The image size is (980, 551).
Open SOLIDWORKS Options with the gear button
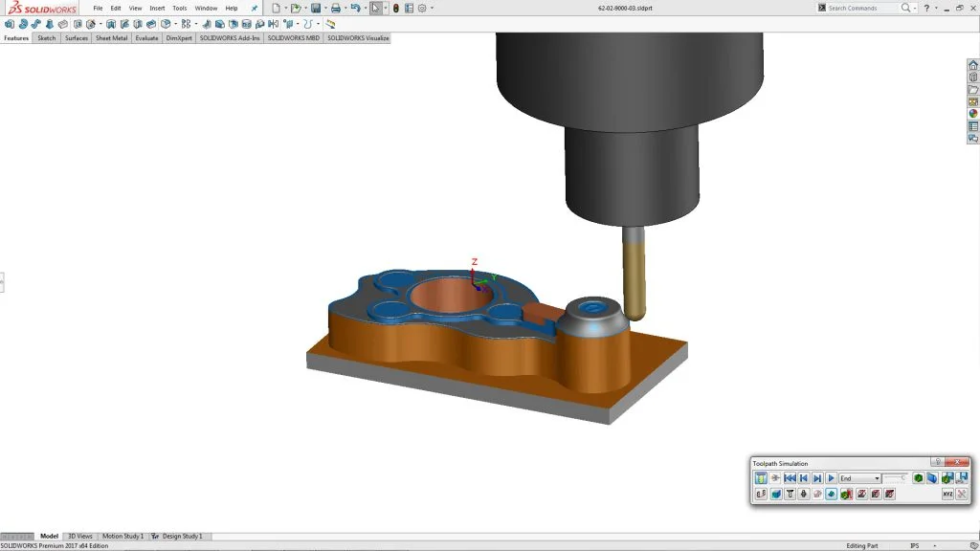(422, 9)
